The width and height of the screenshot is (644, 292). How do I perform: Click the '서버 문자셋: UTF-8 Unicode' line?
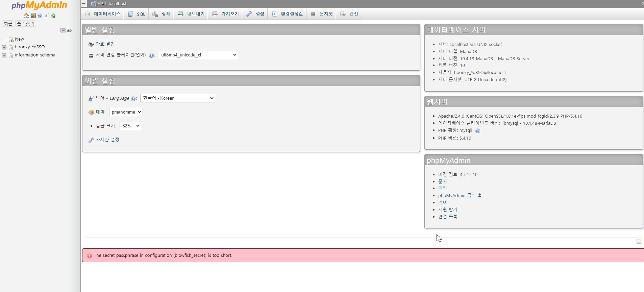pyautogui.click(x=472, y=80)
